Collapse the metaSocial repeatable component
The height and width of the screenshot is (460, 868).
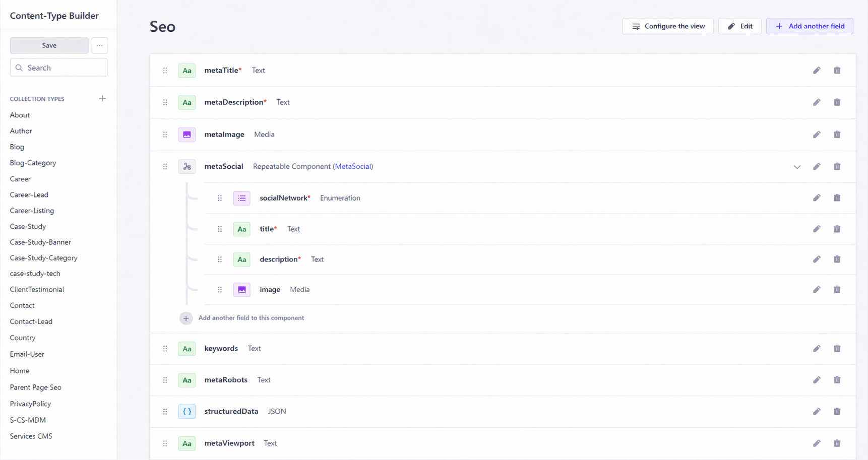tap(797, 166)
